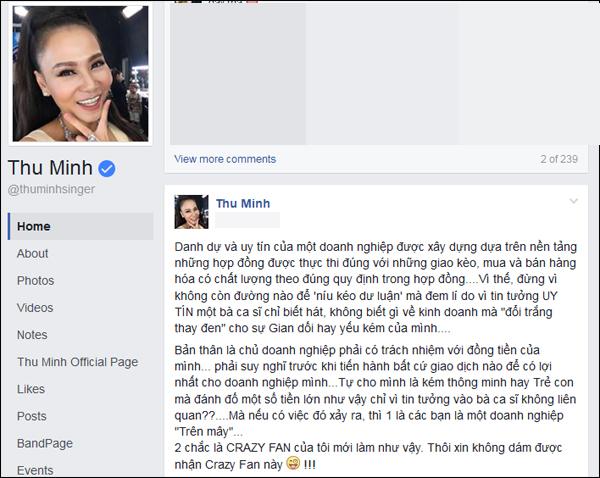Click View more comments link

225,159
